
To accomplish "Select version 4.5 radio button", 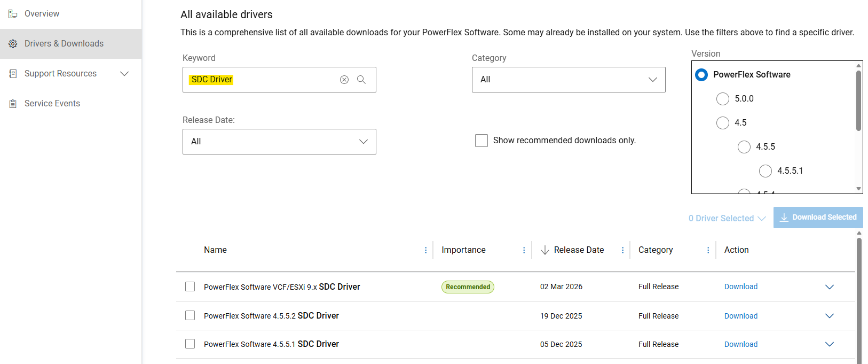I will (723, 123).
